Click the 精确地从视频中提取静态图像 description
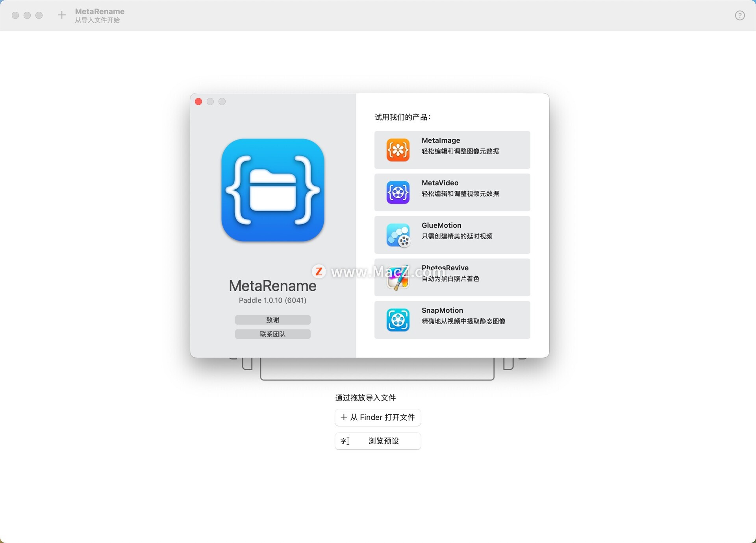The height and width of the screenshot is (543, 756). 463,321
